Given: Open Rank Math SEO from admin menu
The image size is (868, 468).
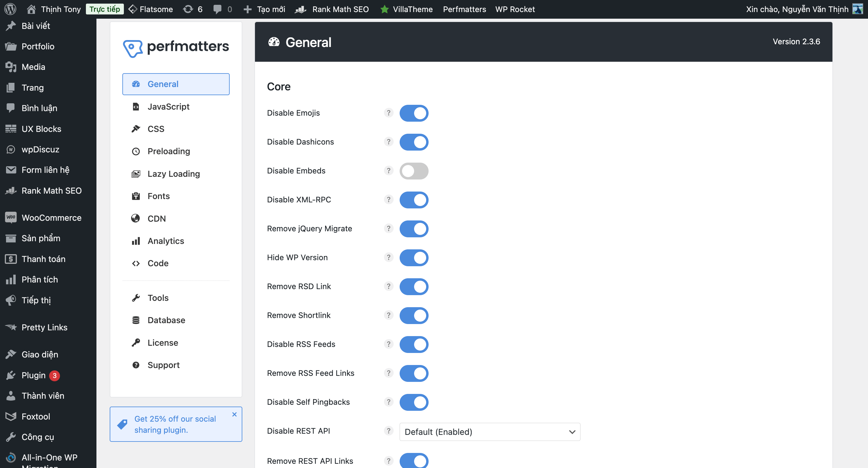Looking at the screenshot, I should click(52, 191).
